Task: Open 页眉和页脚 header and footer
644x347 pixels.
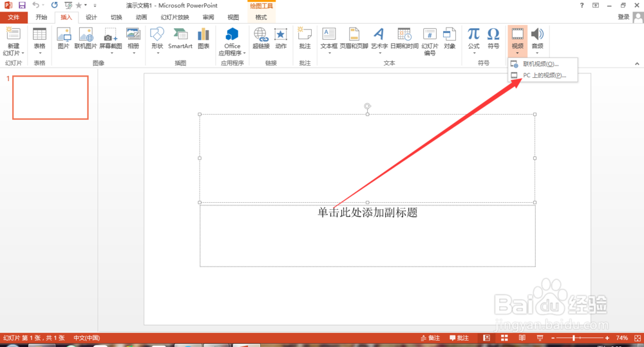Action: pos(354,35)
